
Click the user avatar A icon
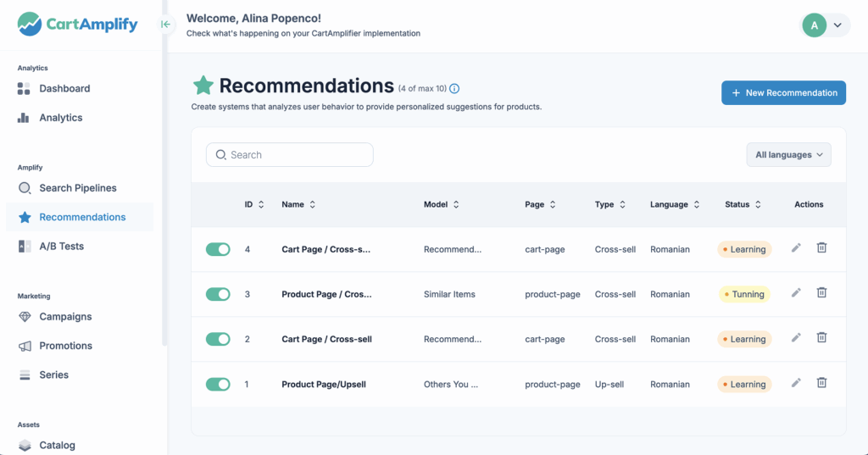815,25
